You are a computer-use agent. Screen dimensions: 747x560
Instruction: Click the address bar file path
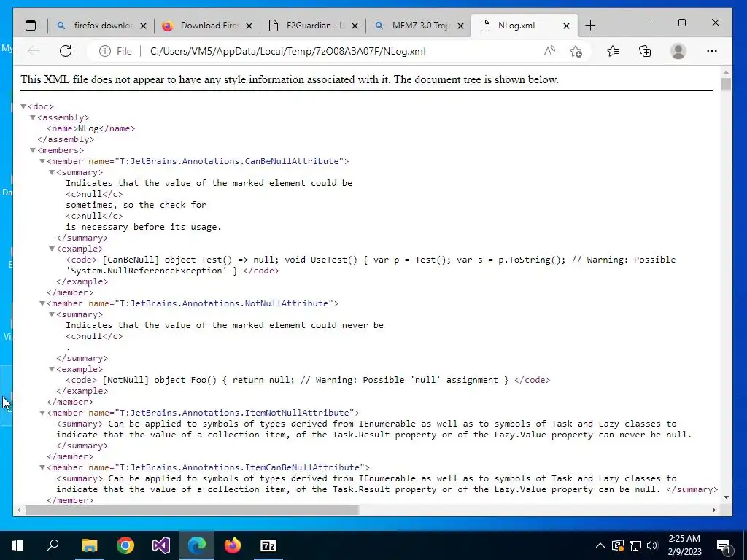pyautogui.click(x=287, y=52)
